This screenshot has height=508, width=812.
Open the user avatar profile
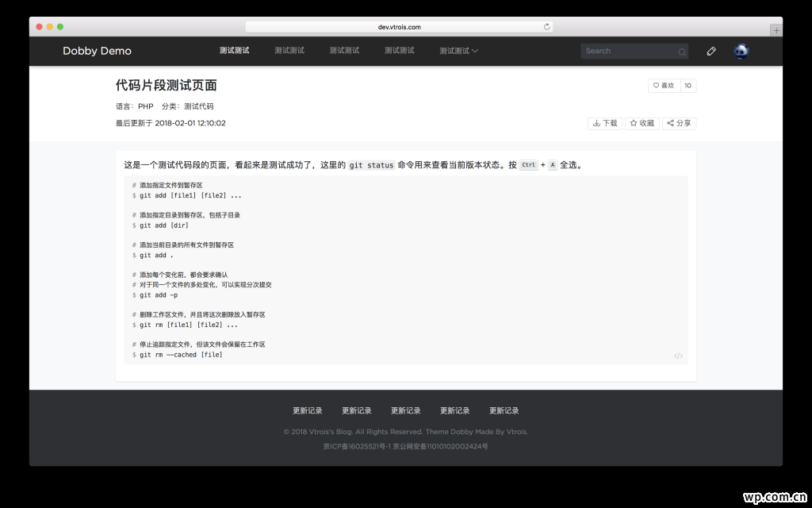[x=741, y=51]
